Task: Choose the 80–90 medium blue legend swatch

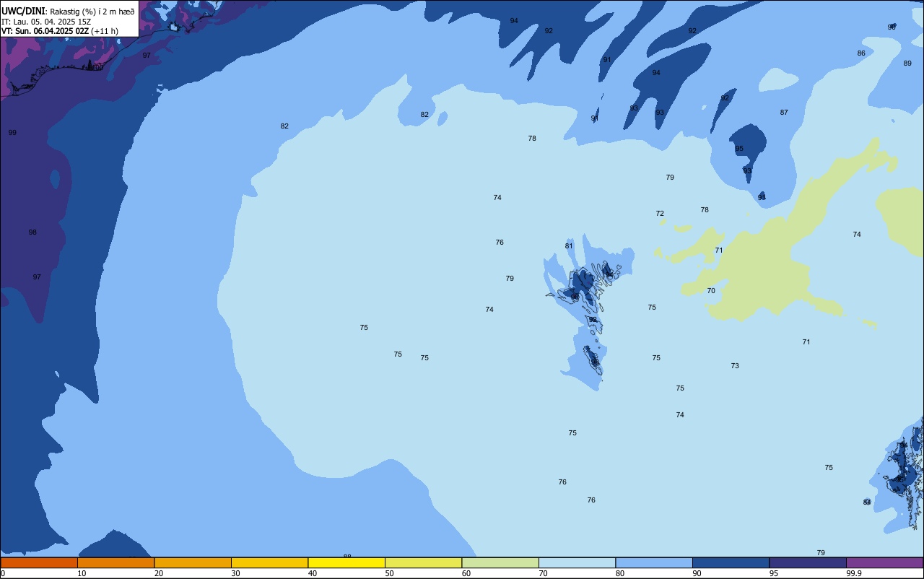Action: coord(654,562)
